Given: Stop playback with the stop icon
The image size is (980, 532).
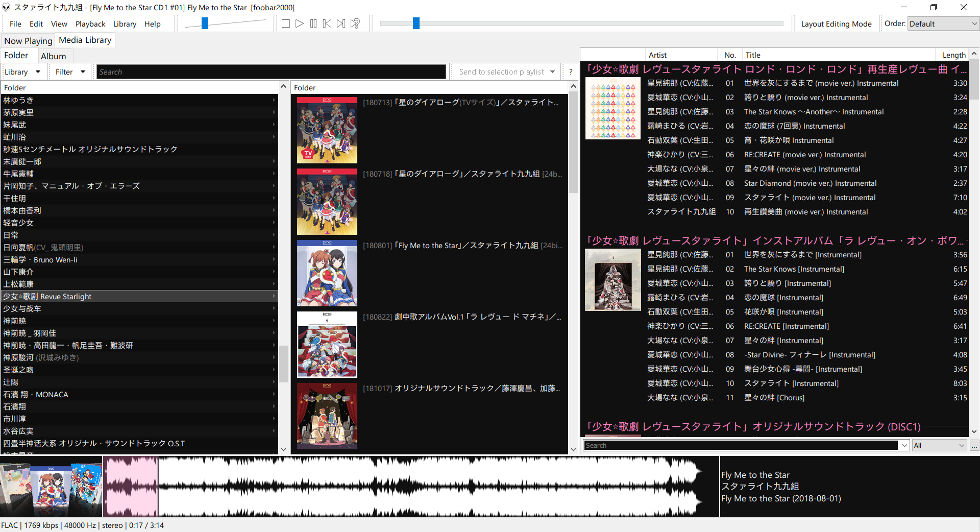Looking at the screenshot, I should 286,23.
